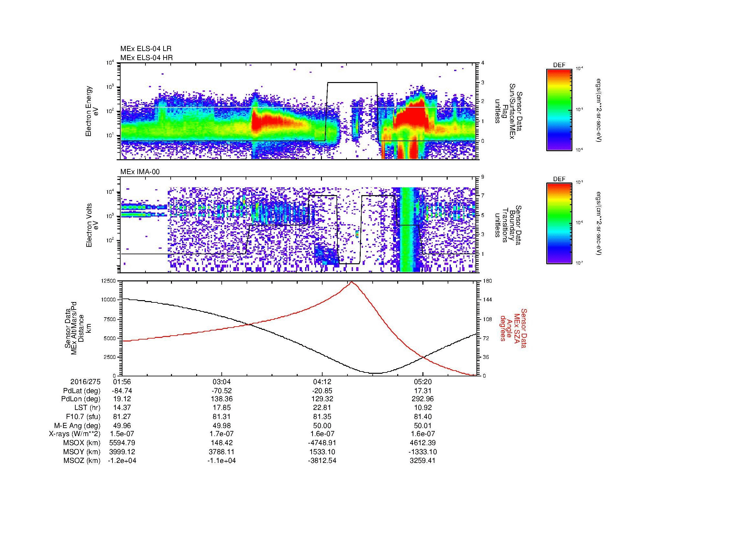Click the LST value 22.81
Image resolution: width=756 pixels, height=534 pixels.
pyautogui.click(x=322, y=408)
